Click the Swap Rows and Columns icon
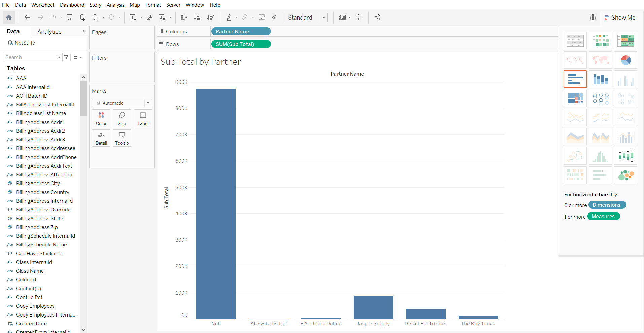 click(184, 18)
